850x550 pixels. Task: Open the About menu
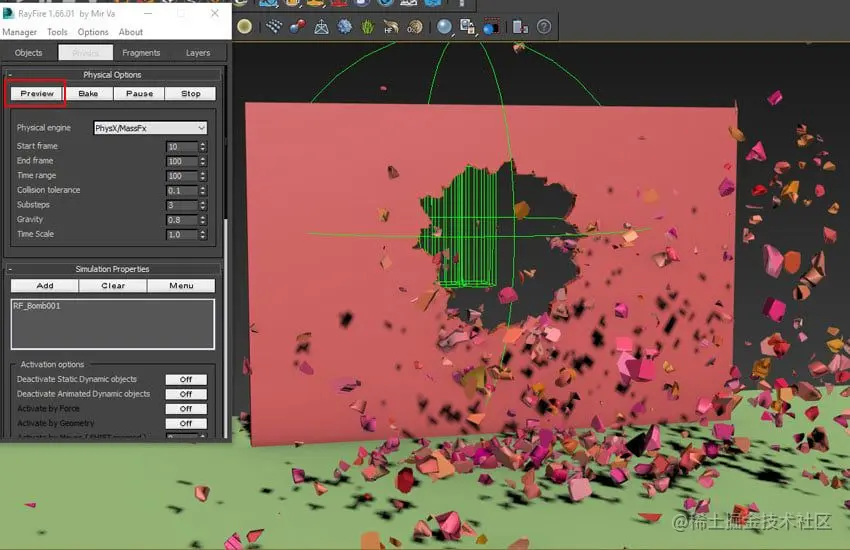tap(131, 32)
